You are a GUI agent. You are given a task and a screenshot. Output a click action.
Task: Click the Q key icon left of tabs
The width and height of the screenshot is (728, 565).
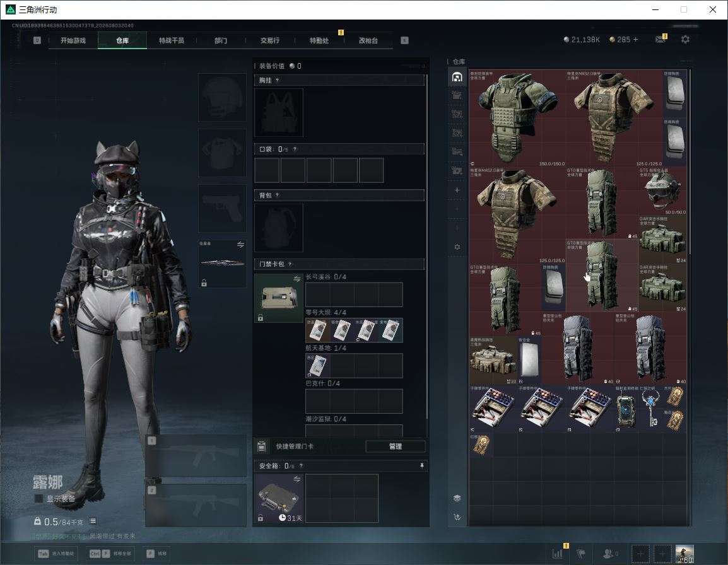point(37,40)
